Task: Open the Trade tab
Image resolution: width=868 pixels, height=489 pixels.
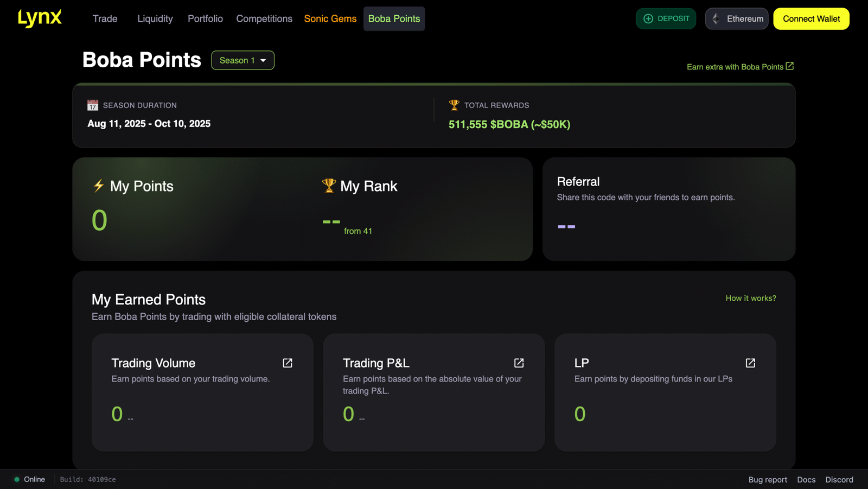Action: tap(105, 18)
